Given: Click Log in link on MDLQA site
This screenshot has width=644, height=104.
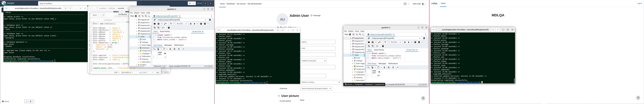Looking at the screenshot, I should point(640,3).
